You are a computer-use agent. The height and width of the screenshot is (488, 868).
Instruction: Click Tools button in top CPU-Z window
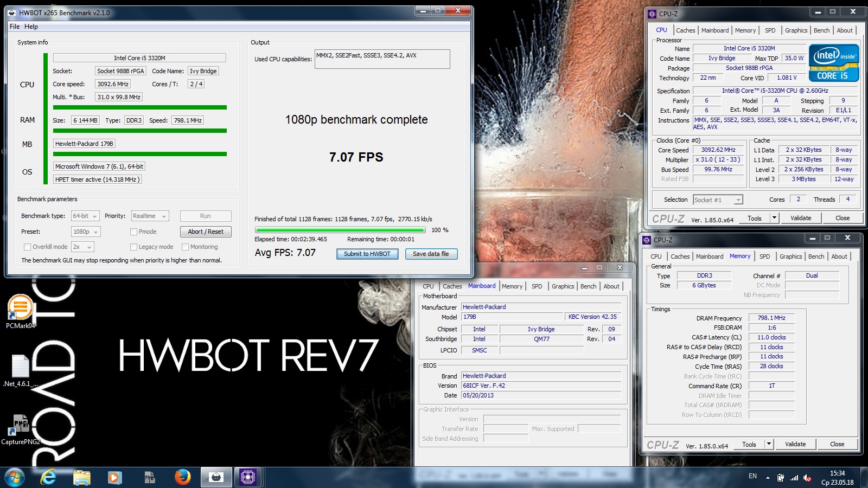click(x=755, y=218)
